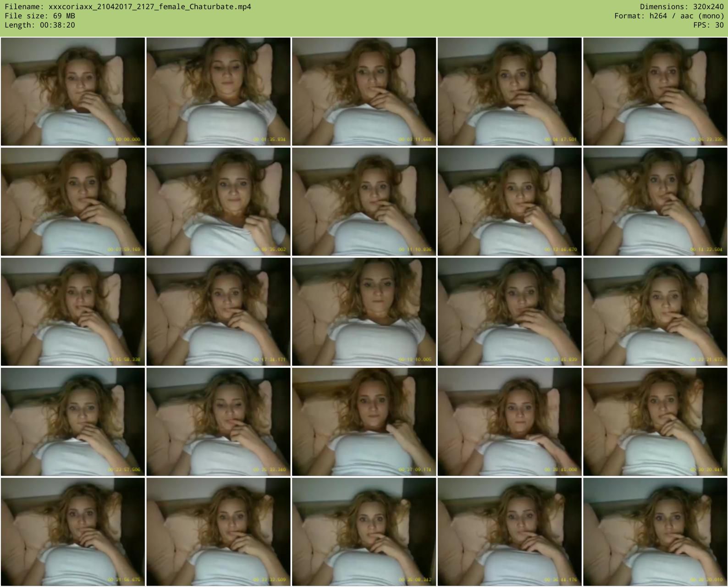Open the thumbnail stamped 00:14:22.504
This screenshot has height=587, width=728.
(x=655, y=202)
